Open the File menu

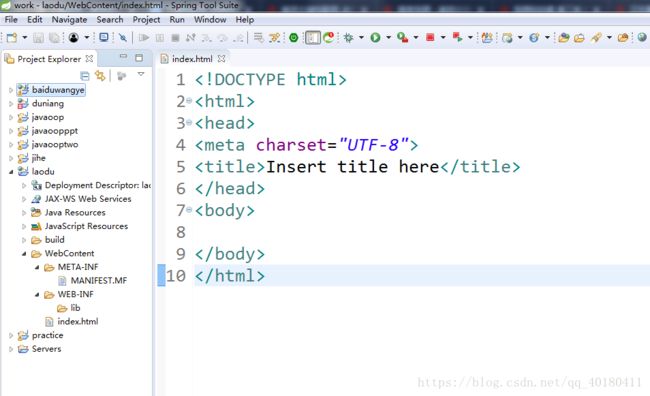point(11,19)
